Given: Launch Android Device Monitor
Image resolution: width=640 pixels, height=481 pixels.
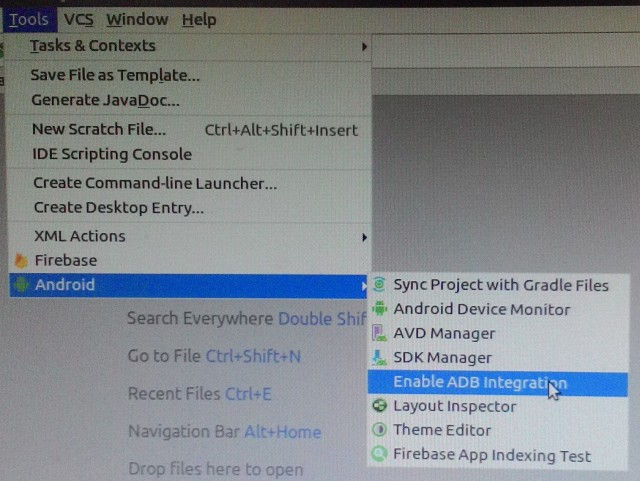Looking at the screenshot, I should (x=498, y=310).
